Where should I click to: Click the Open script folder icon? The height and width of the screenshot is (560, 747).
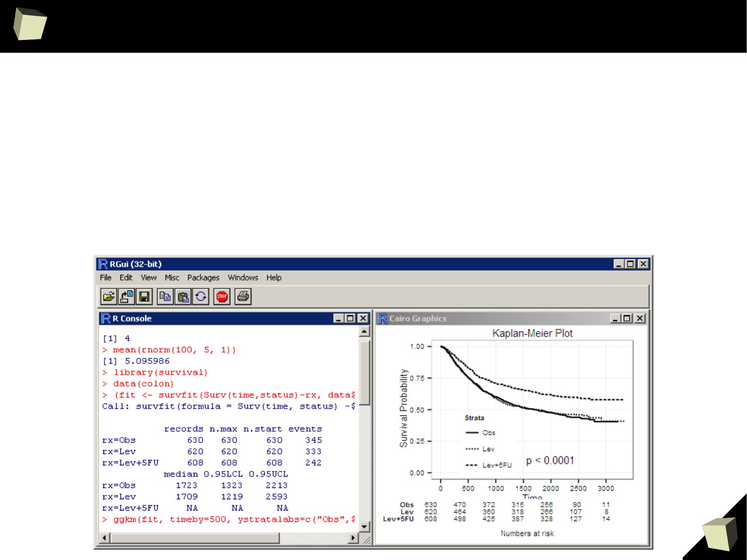point(108,296)
